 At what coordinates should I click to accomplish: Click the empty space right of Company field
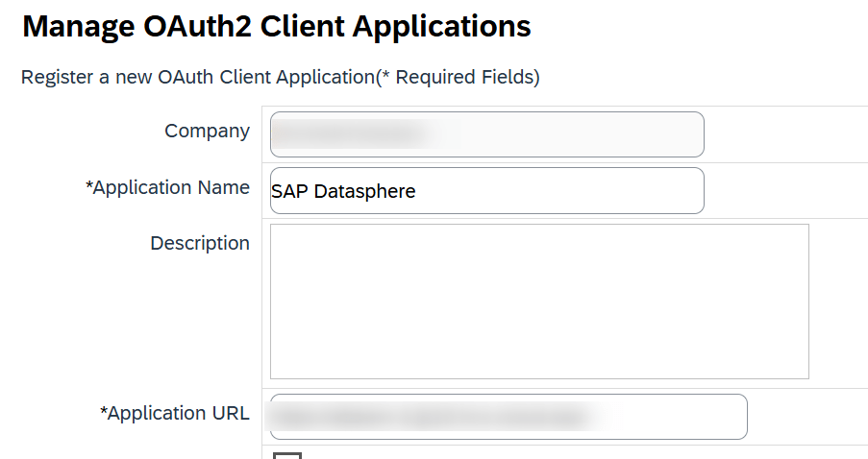coord(783,134)
